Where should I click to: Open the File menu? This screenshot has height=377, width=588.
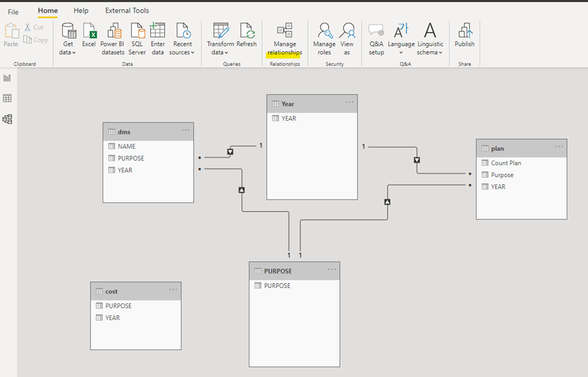tap(13, 11)
